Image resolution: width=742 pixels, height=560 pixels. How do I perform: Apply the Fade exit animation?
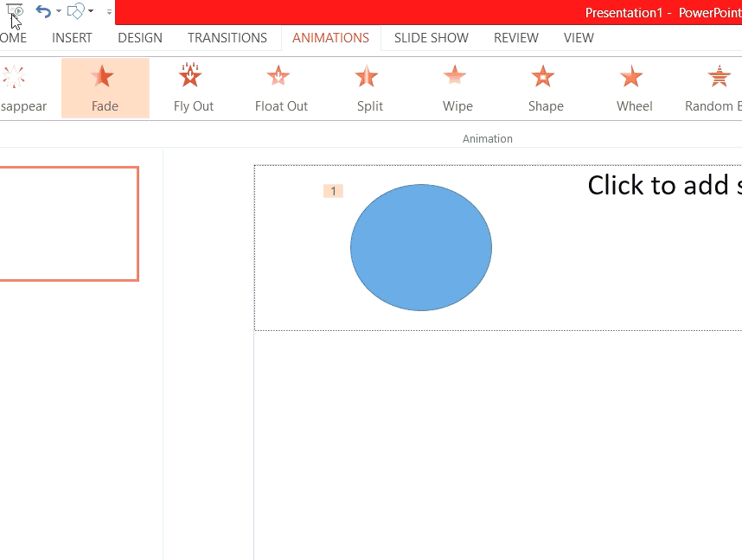pyautogui.click(x=105, y=88)
